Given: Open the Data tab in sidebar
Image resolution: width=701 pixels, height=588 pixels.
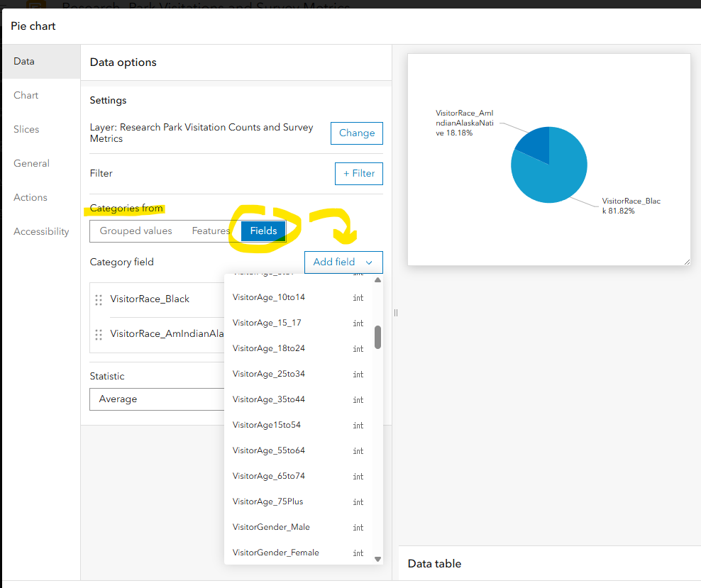Looking at the screenshot, I should [x=41, y=61].
